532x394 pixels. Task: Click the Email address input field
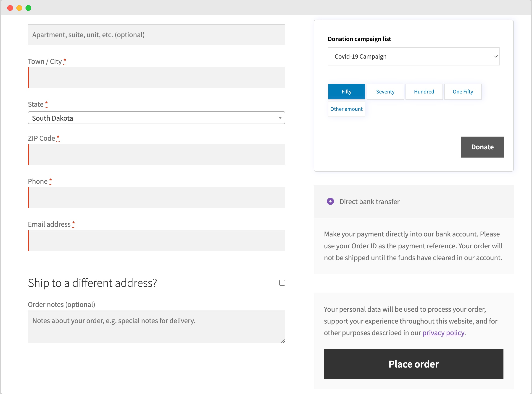[156, 241]
